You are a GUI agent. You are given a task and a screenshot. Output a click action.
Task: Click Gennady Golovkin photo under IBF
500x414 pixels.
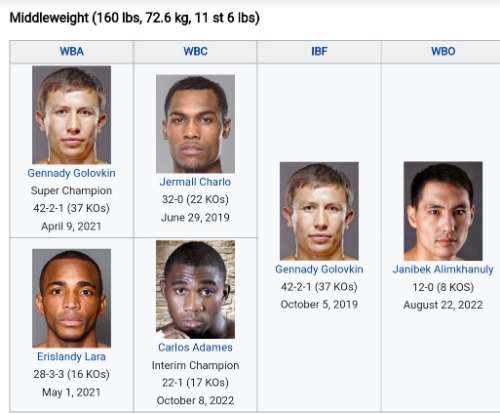tap(319, 211)
